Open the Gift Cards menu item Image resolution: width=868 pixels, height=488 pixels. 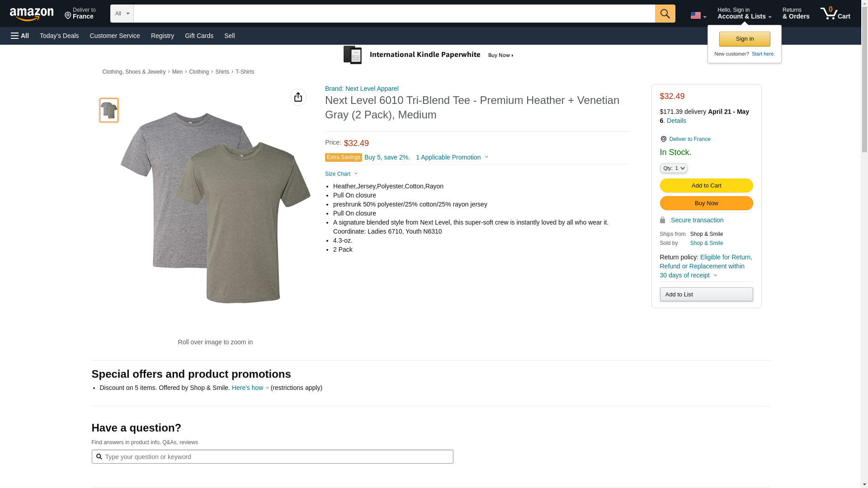[199, 36]
